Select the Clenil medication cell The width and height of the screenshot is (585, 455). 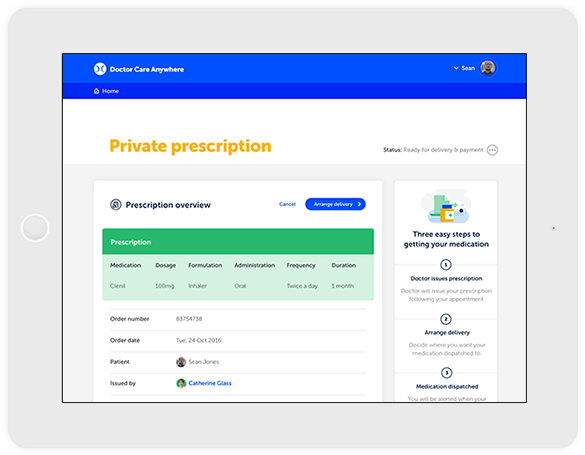tap(118, 286)
